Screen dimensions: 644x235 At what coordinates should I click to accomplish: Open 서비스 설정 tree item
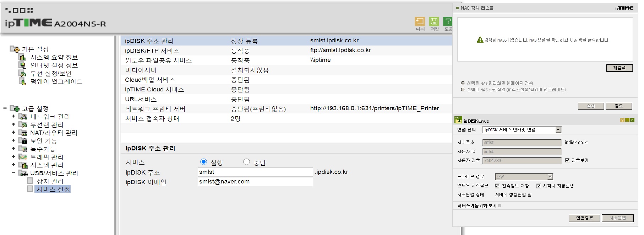click(x=53, y=189)
